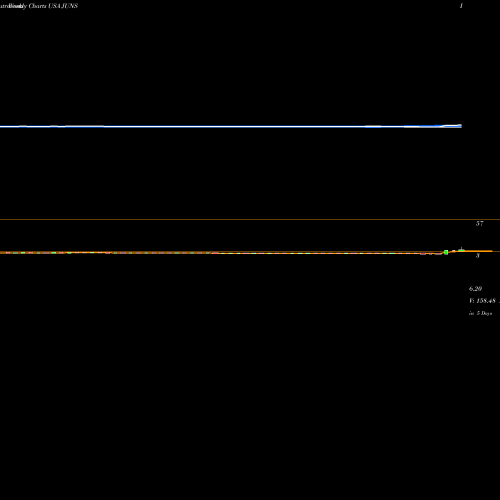Select the white-blue moving average line

point(231,126)
